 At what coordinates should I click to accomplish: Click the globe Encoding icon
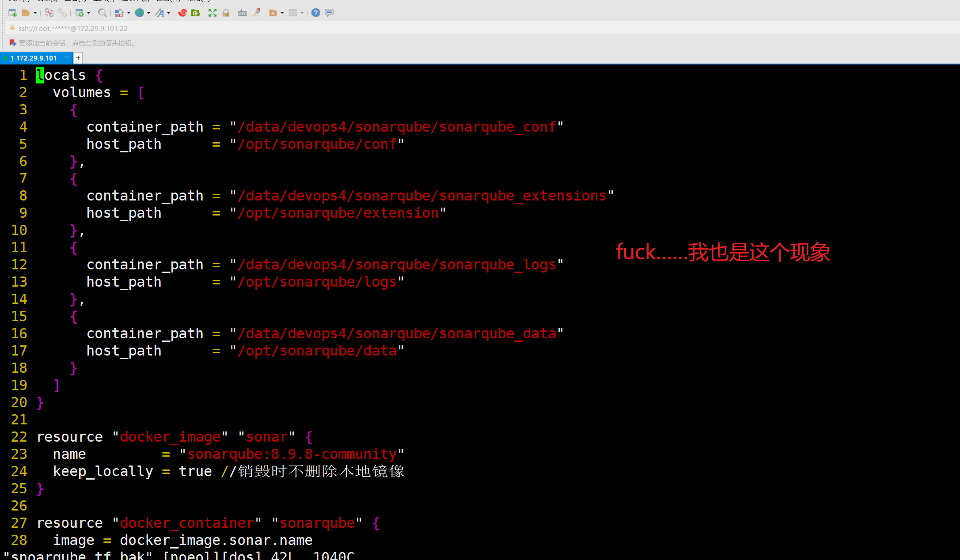point(140,13)
